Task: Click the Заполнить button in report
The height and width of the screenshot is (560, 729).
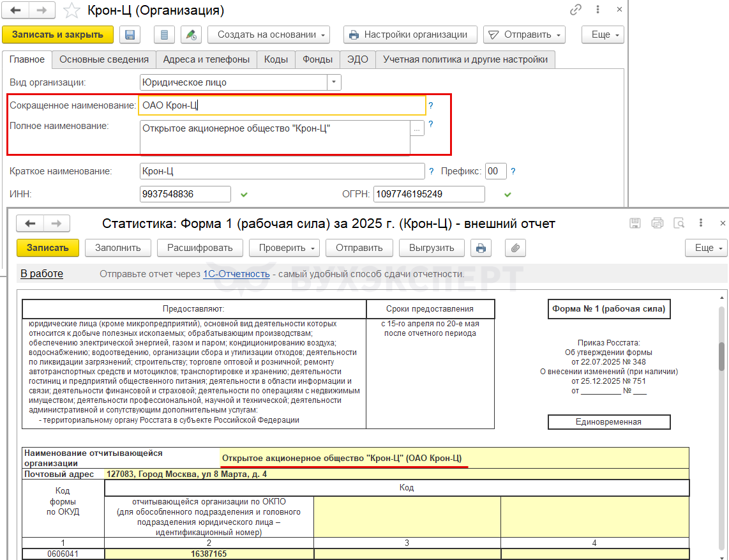Action: [118, 248]
